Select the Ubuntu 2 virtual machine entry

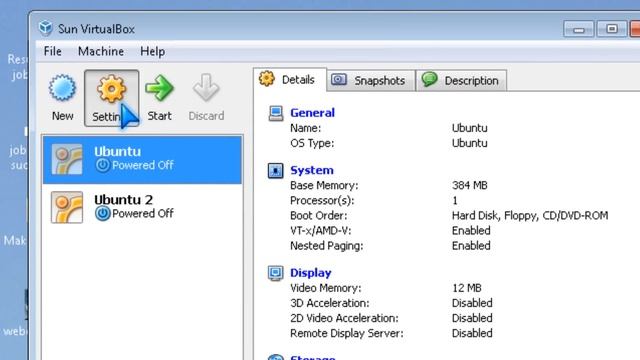[142, 207]
